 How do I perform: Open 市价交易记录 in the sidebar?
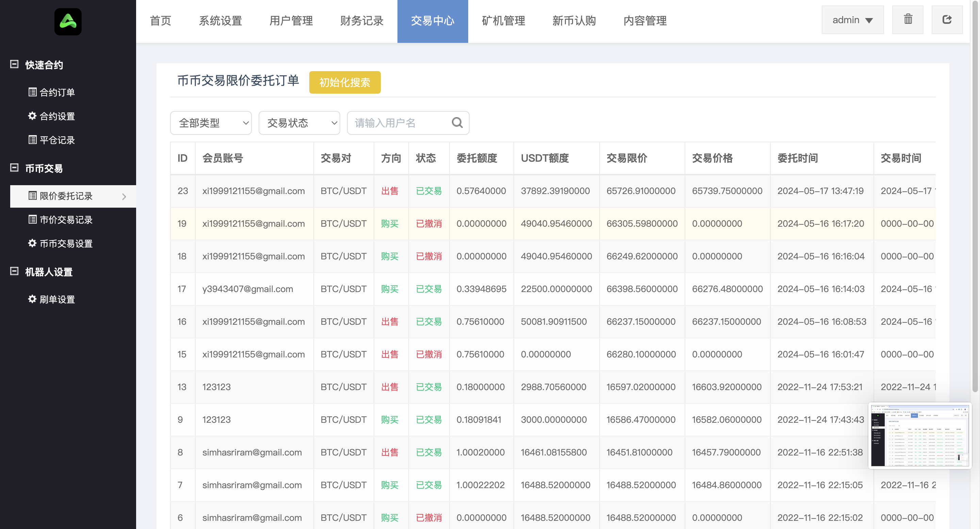[x=66, y=220]
